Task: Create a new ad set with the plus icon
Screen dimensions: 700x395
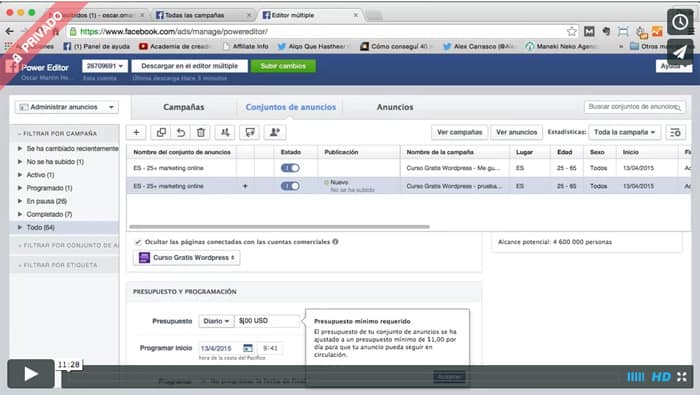Action: 136,132
